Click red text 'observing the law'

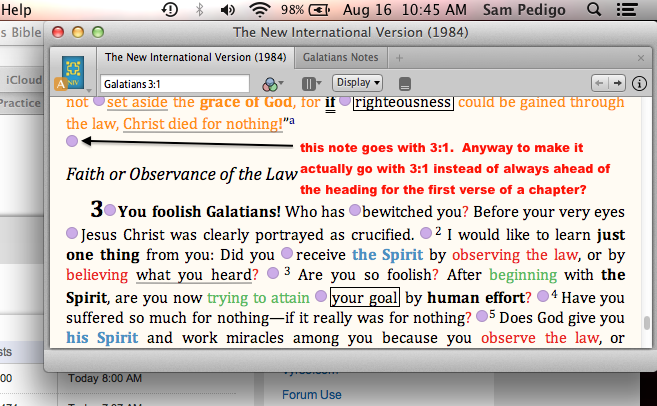[515, 255]
